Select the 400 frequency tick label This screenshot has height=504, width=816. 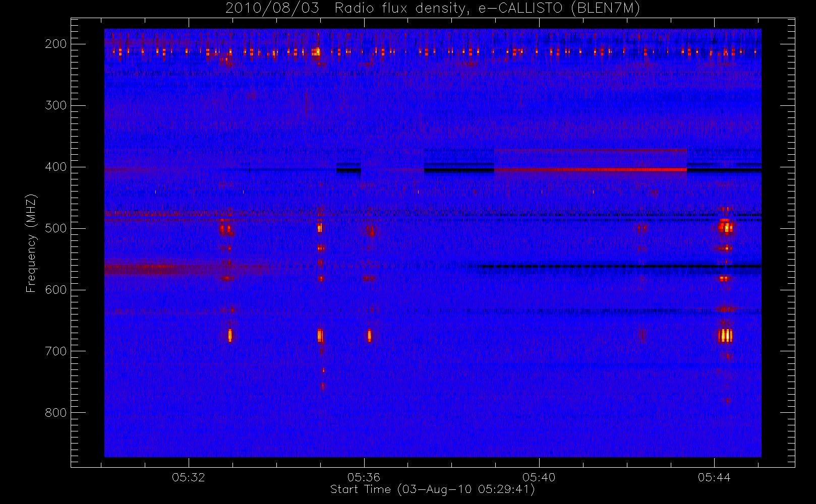click(x=55, y=167)
